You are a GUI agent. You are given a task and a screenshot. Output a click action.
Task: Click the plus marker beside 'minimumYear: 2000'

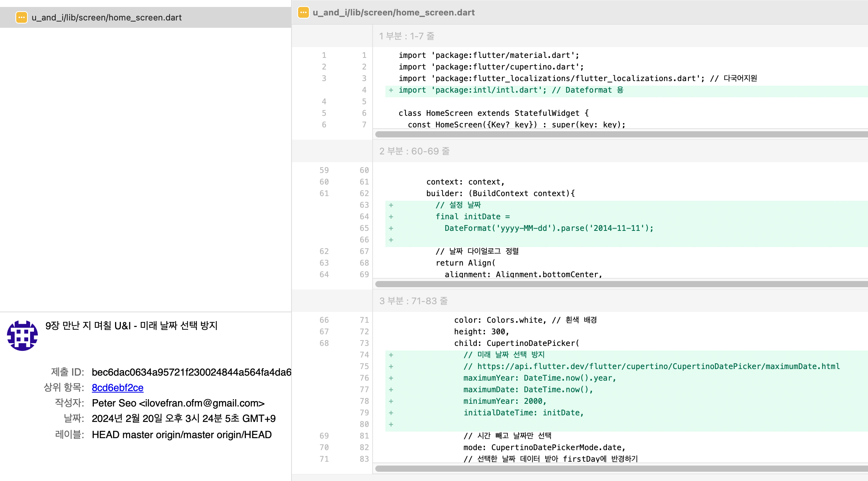pyautogui.click(x=391, y=401)
